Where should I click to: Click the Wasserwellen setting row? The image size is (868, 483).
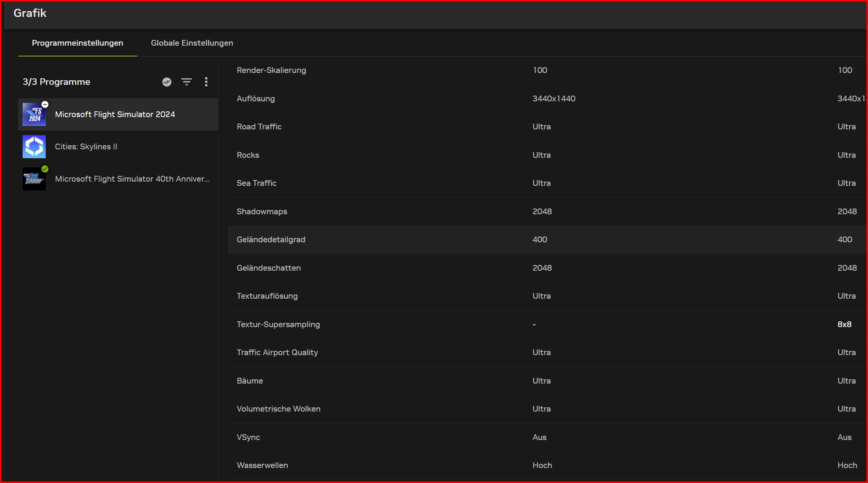[262, 465]
